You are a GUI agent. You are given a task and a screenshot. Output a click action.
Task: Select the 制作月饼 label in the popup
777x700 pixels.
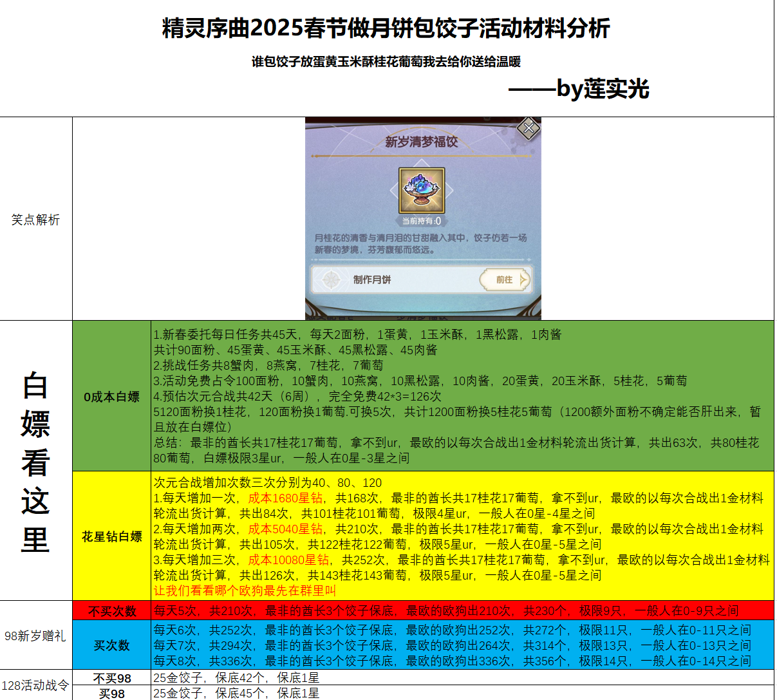(x=372, y=279)
